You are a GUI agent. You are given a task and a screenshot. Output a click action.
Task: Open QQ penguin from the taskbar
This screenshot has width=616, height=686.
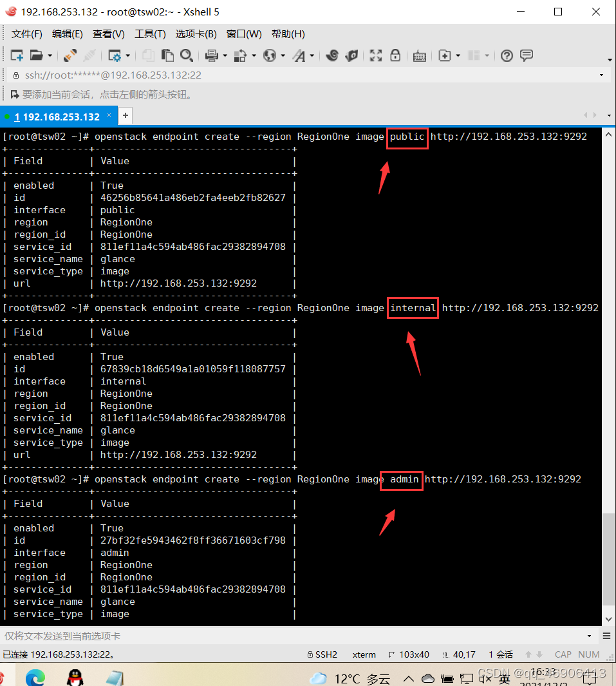(x=75, y=677)
